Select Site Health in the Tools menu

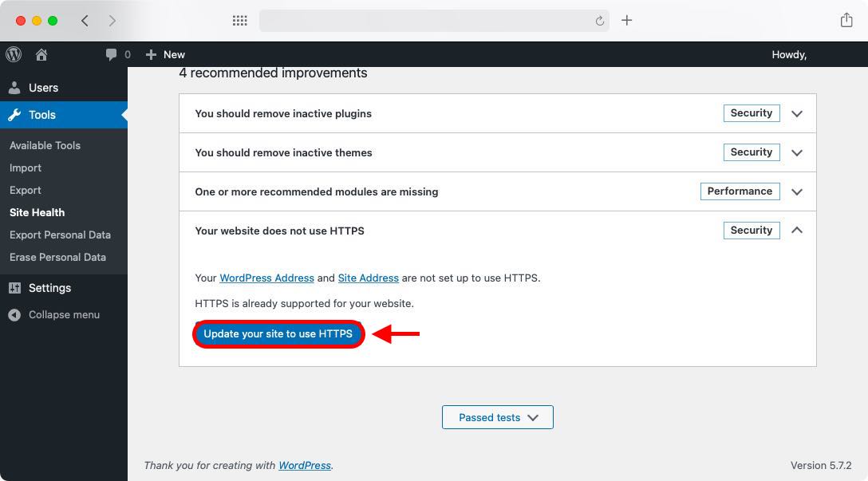point(35,212)
